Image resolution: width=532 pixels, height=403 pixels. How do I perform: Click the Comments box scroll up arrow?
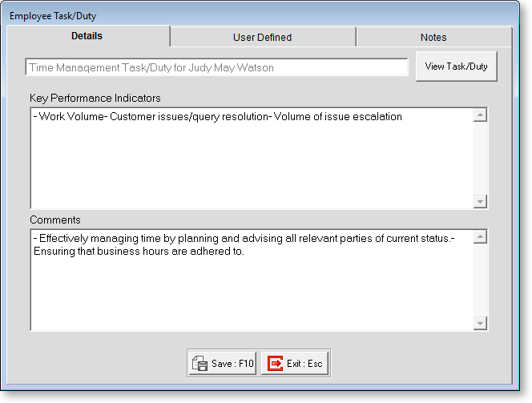480,237
